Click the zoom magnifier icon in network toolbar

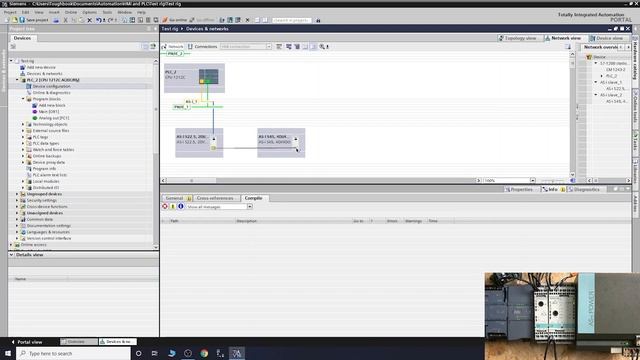(322, 47)
